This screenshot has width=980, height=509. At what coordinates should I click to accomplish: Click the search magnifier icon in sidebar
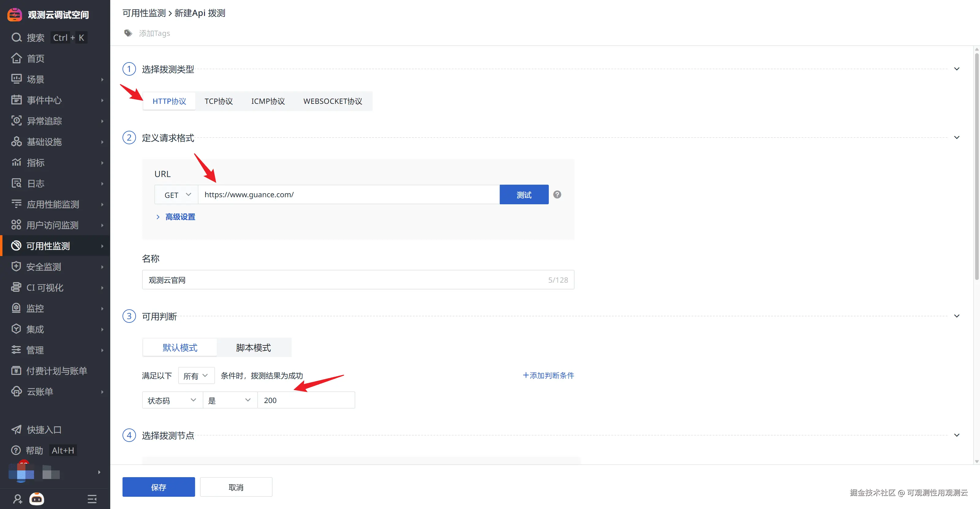16,38
